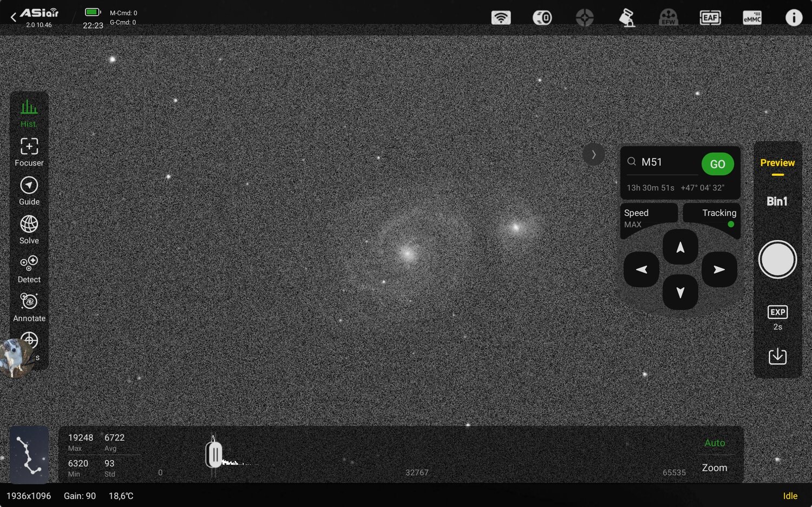
Task: Open the Bin1 binning selector
Action: point(777,201)
